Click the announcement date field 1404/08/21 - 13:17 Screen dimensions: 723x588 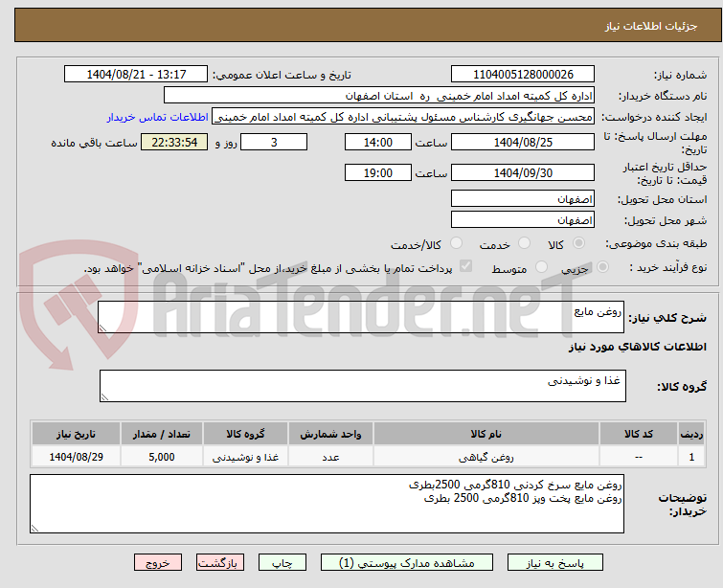(136, 74)
